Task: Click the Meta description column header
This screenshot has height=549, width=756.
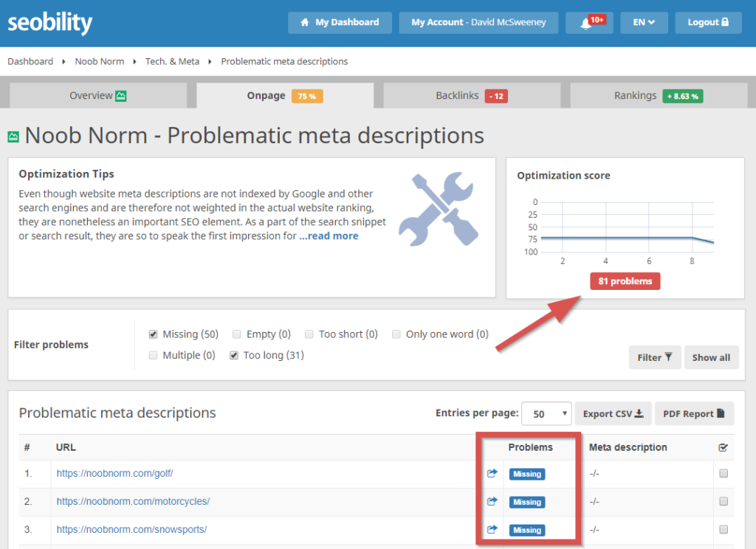Action: (628, 447)
